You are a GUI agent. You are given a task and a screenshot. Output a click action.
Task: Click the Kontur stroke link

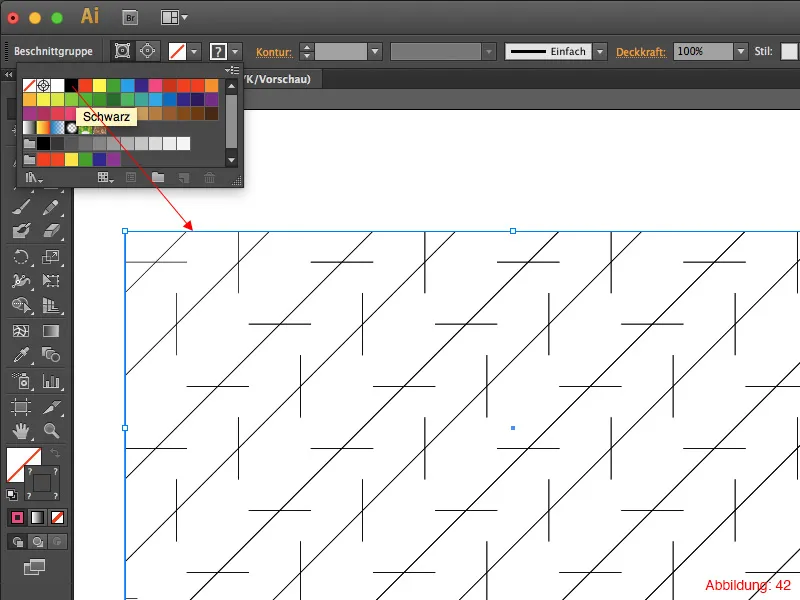[x=273, y=52]
